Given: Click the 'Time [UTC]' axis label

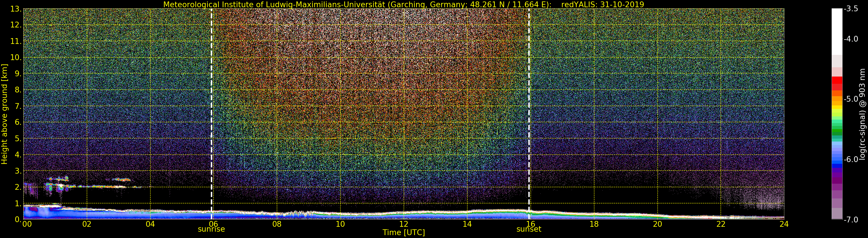Looking at the screenshot, I should pyautogui.click(x=404, y=233).
